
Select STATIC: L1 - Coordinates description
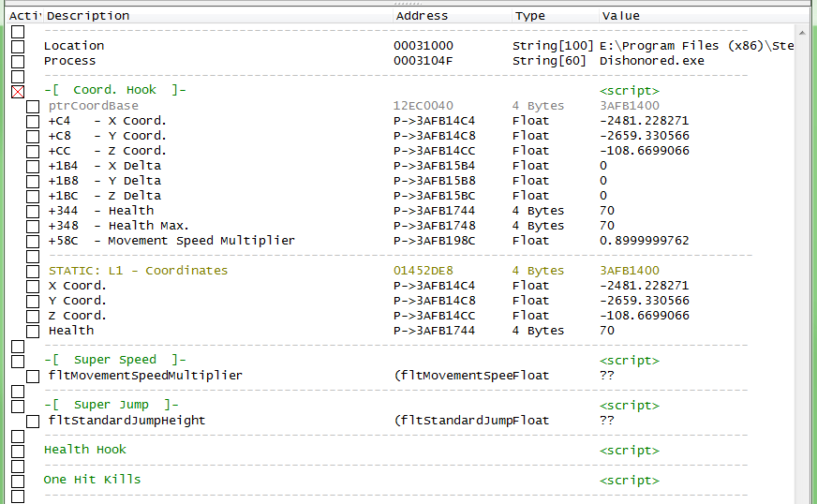click(138, 271)
